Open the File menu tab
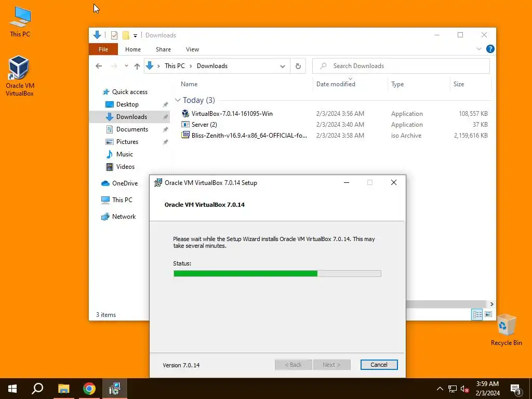The image size is (532, 399). coord(103,49)
